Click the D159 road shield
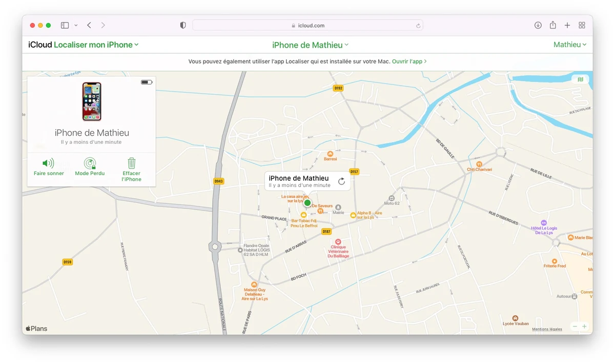 point(68,262)
